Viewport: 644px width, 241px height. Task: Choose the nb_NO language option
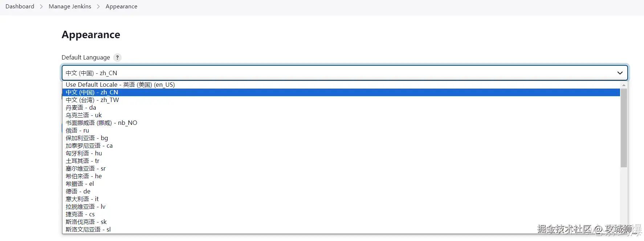pos(101,123)
